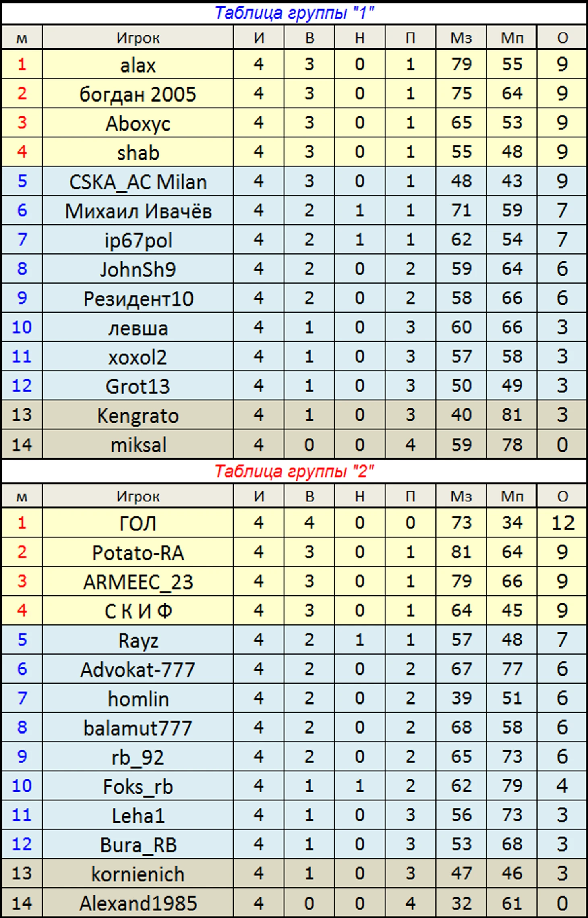Click the 12 points cell for ГОЛ

pyautogui.click(x=562, y=523)
